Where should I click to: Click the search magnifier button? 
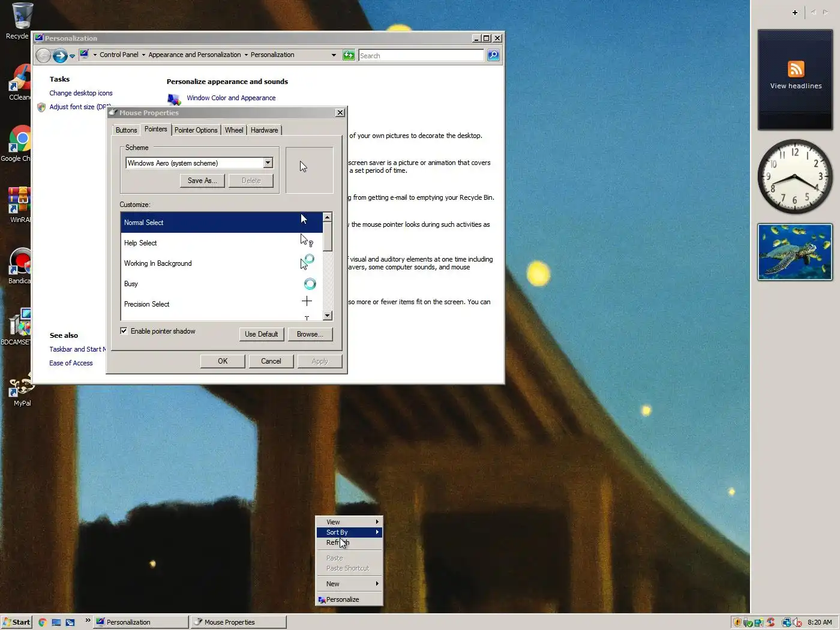(493, 55)
